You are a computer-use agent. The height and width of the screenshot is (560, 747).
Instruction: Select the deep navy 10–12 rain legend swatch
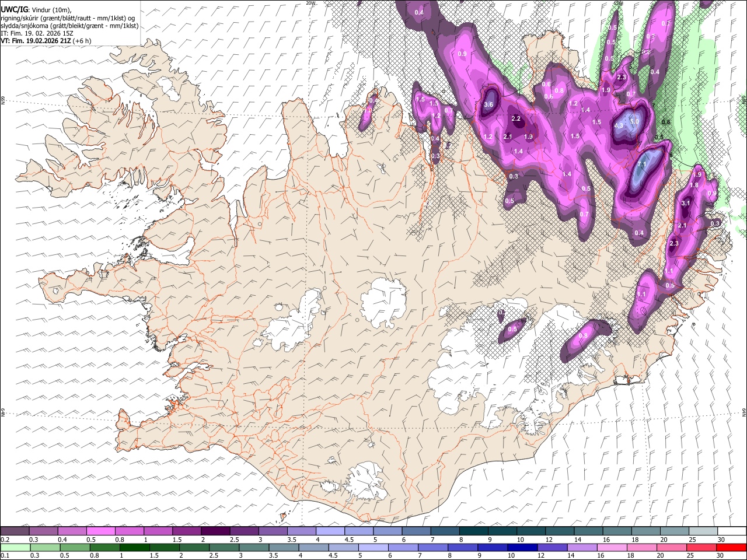coord(522,547)
